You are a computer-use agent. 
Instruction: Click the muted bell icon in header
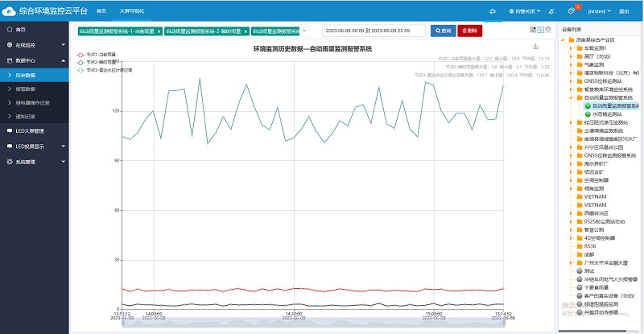550,11
